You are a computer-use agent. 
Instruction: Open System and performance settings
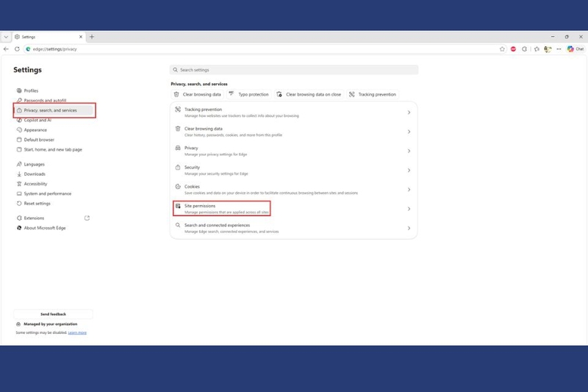point(48,193)
